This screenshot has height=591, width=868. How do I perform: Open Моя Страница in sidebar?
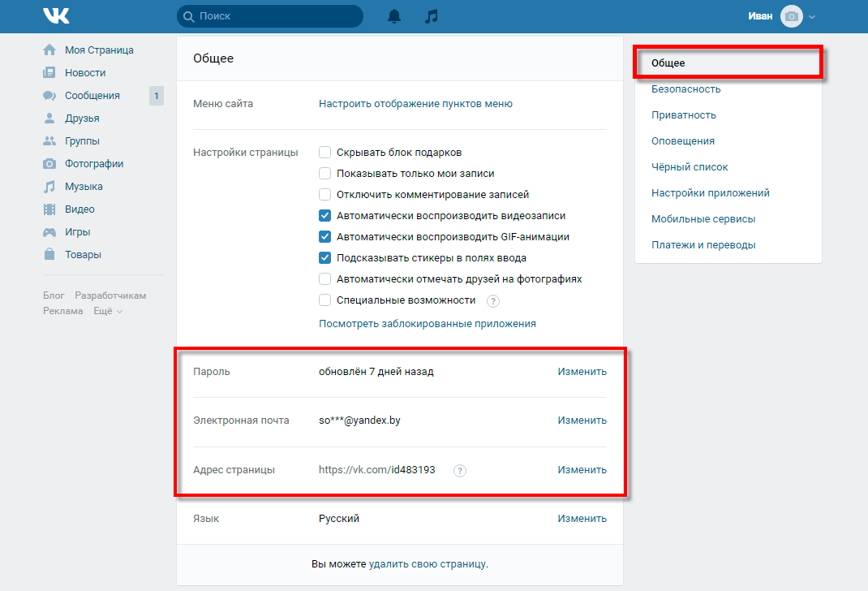click(99, 50)
